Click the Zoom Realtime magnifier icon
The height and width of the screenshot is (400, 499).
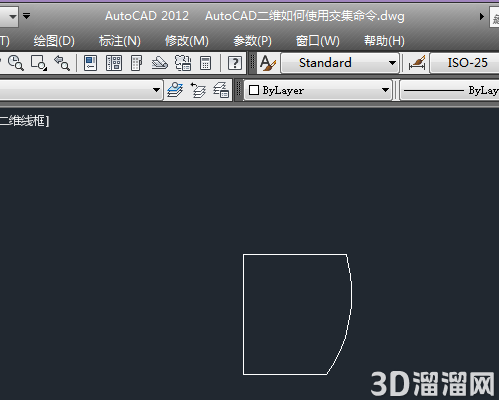coord(15,63)
